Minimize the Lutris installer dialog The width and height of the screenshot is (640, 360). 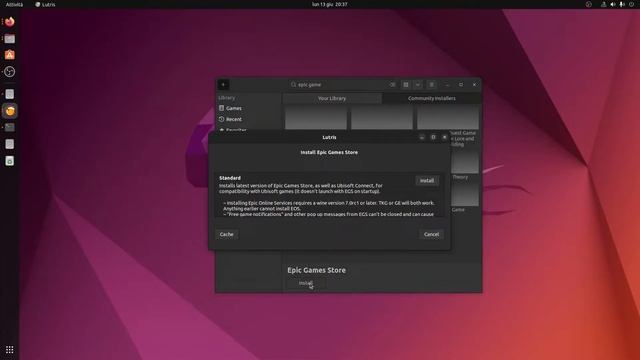422,137
